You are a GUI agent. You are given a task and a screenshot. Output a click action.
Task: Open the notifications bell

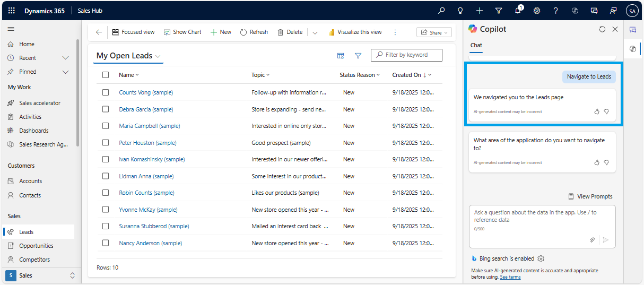click(x=518, y=11)
